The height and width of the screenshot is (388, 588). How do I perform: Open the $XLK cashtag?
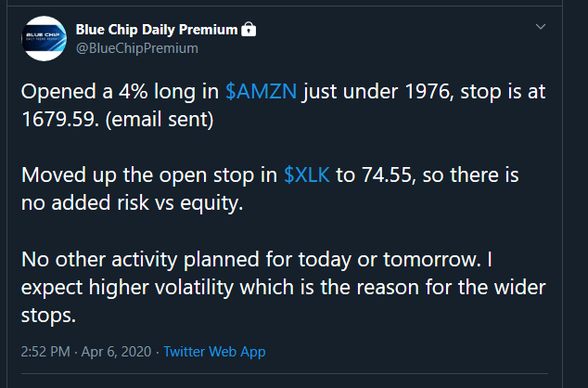click(307, 175)
